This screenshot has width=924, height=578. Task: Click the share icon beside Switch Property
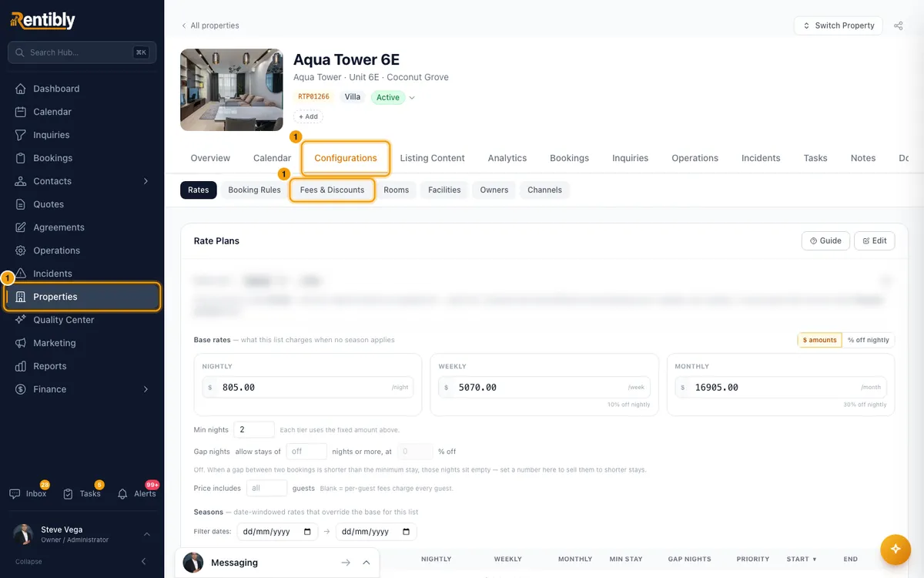coord(899,25)
